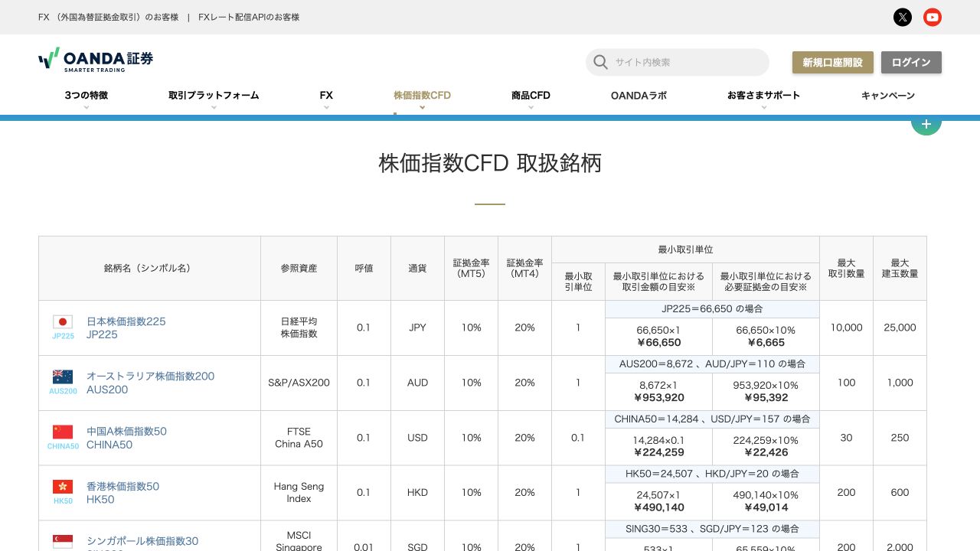
Task: Expand the 取引プラットフォーム menu chevron
Action: point(214,108)
